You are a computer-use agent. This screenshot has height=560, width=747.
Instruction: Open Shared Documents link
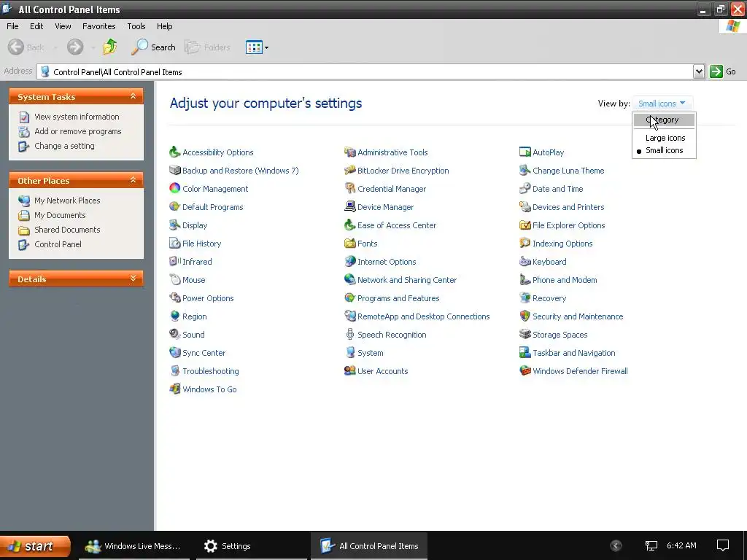[67, 230]
